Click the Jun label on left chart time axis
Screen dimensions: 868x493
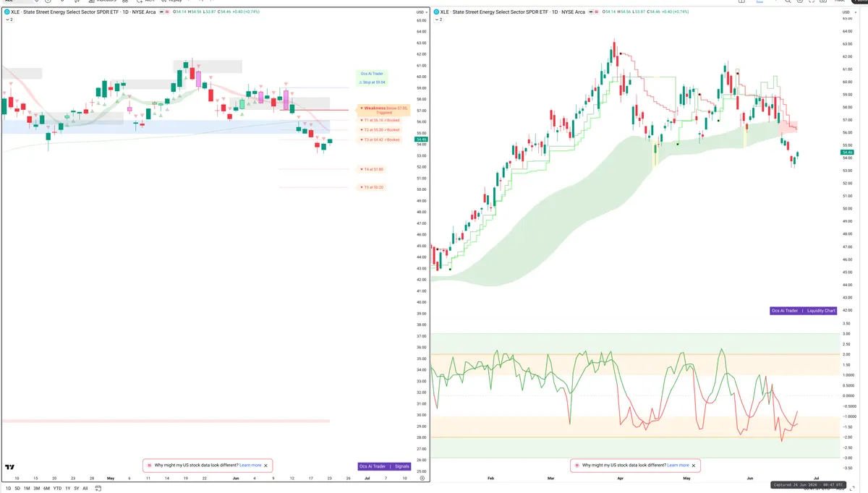click(236, 478)
